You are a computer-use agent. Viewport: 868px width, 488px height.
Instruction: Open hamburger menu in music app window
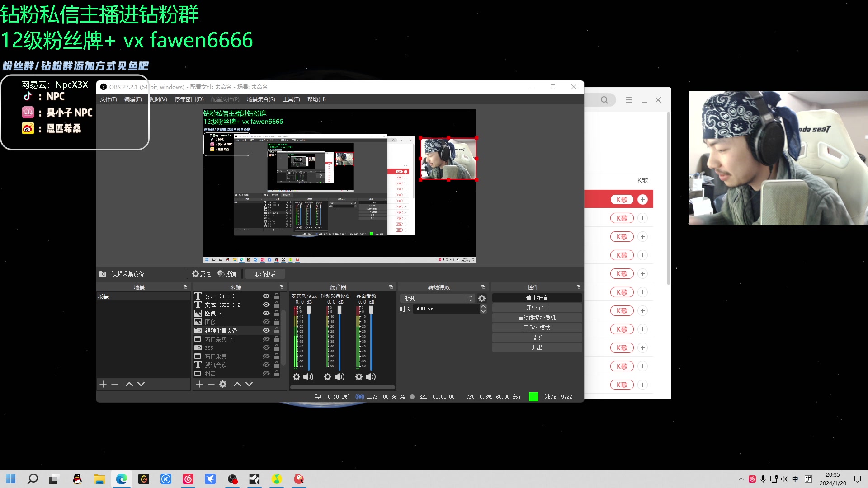tap(629, 100)
